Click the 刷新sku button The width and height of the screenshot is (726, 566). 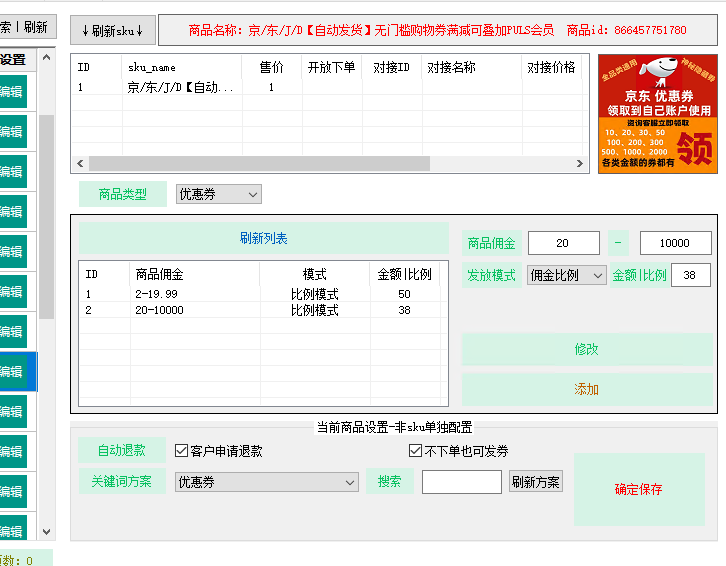point(113,31)
